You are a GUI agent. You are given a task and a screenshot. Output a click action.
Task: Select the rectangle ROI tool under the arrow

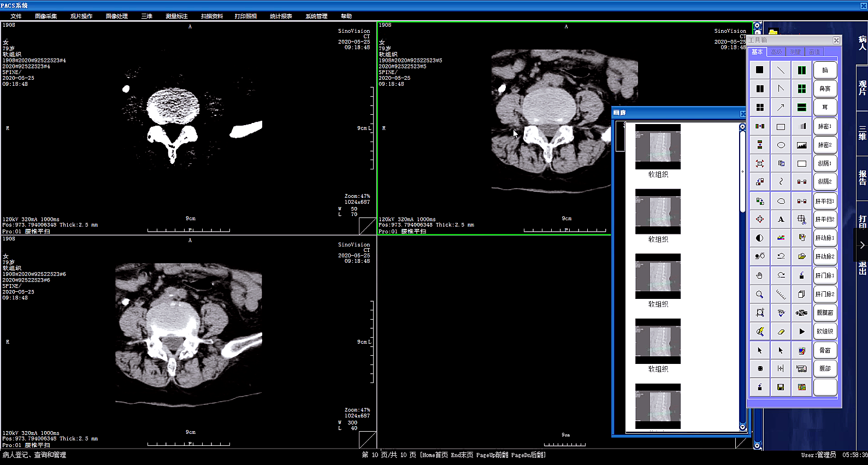point(781,127)
